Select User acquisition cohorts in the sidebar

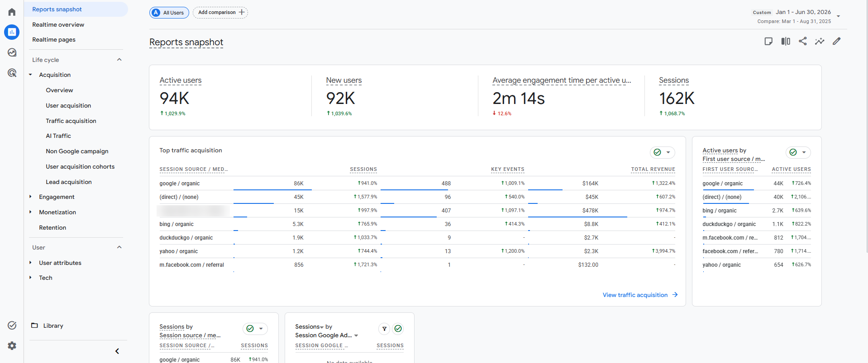(x=80, y=166)
